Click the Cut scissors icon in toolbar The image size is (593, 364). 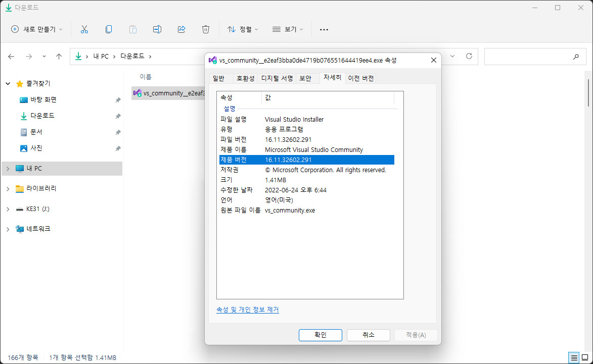click(x=84, y=29)
